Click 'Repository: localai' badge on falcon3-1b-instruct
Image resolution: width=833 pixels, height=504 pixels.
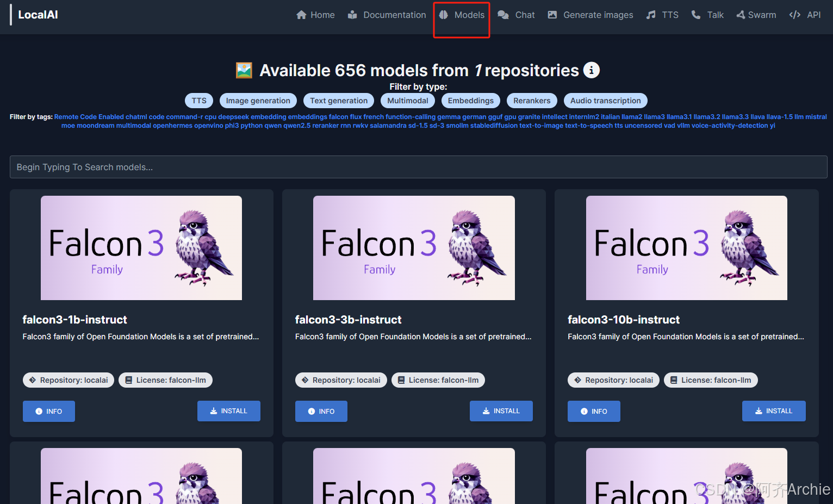pos(69,380)
